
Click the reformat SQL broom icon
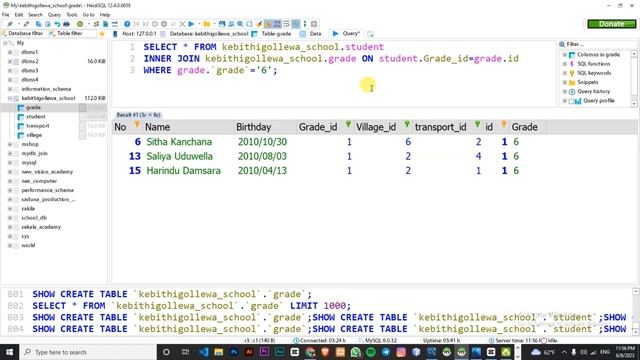[x=259, y=24]
